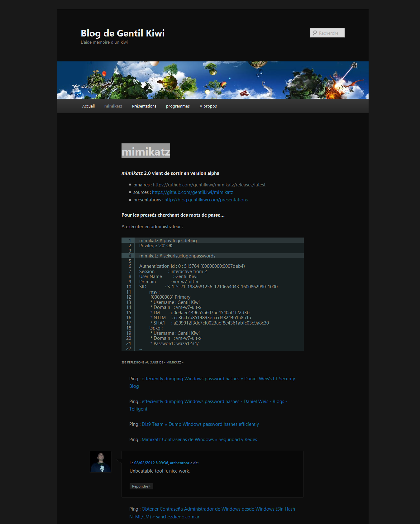The width and height of the screenshot is (420, 524).
Task: Open the Présentations menu item
Action: point(144,106)
